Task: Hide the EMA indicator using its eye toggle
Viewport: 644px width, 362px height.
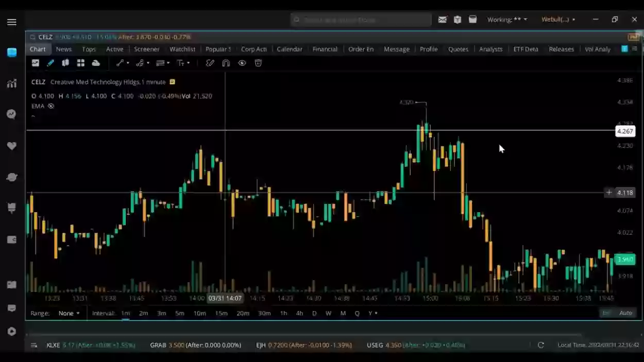Action: point(50,106)
